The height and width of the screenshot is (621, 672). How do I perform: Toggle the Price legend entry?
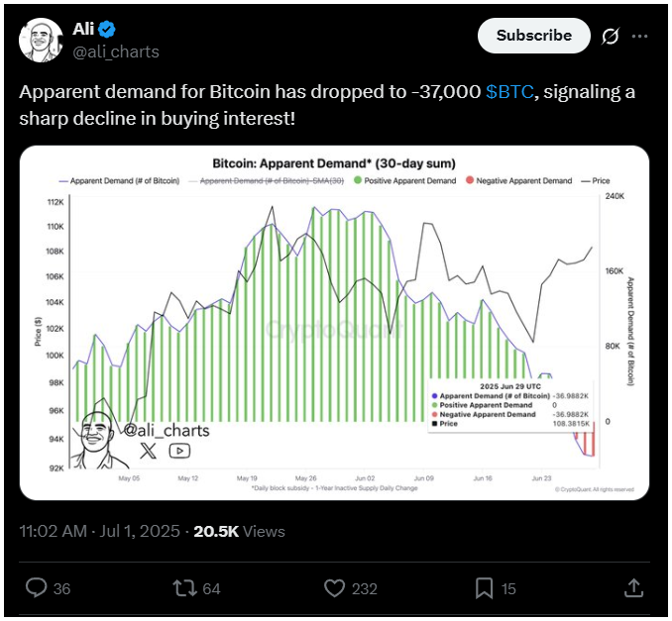pyautogui.click(x=596, y=180)
